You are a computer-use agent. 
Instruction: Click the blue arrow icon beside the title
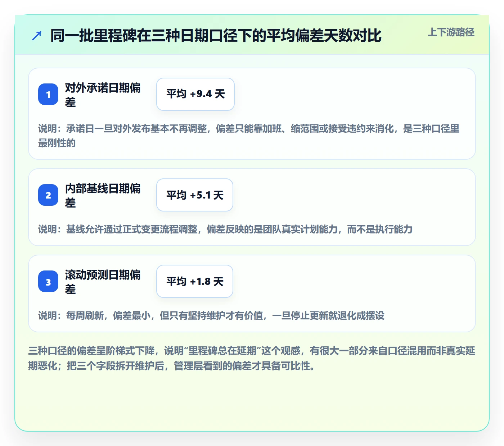point(37,36)
